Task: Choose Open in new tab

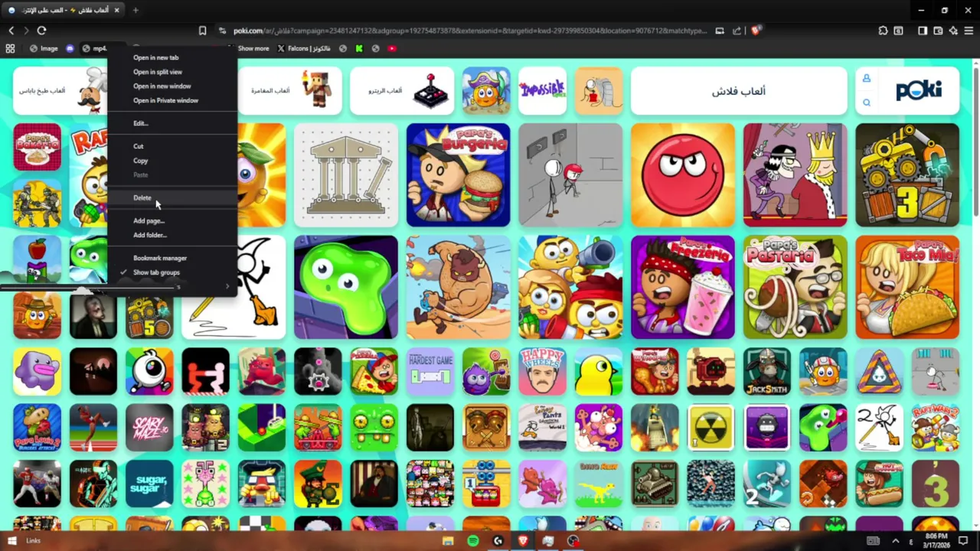Action: (x=172, y=57)
